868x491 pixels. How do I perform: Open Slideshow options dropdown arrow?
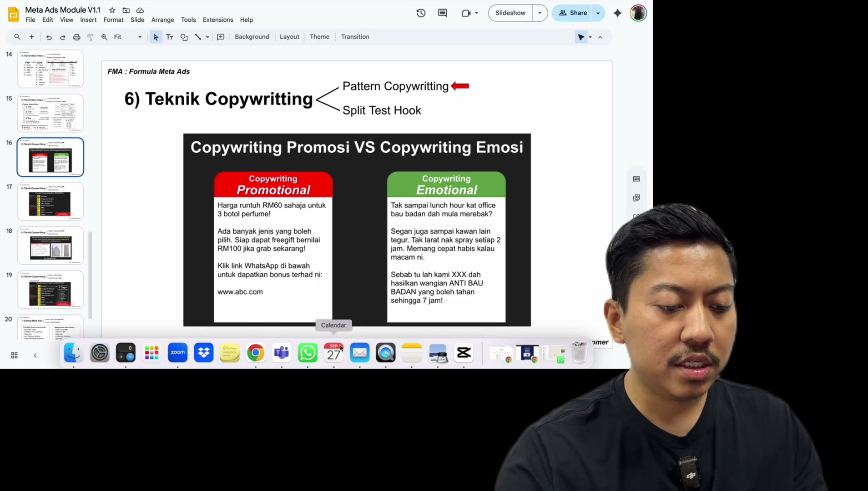click(x=540, y=13)
